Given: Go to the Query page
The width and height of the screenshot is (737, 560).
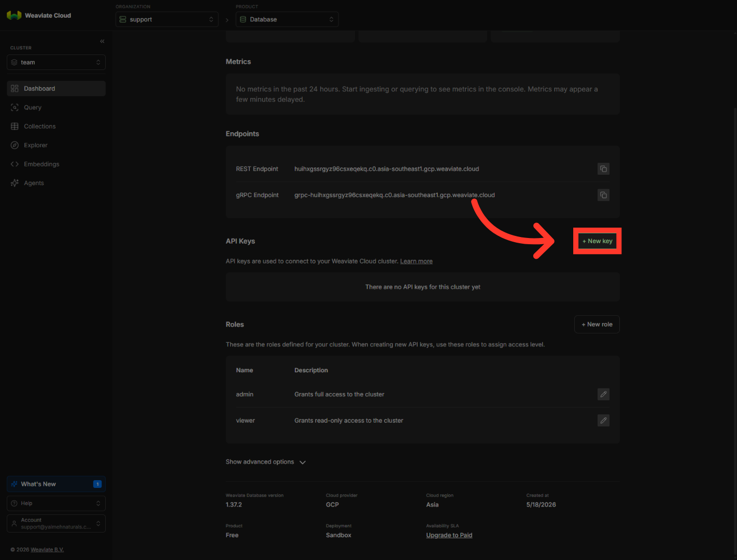Looking at the screenshot, I should tap(56, 107).
